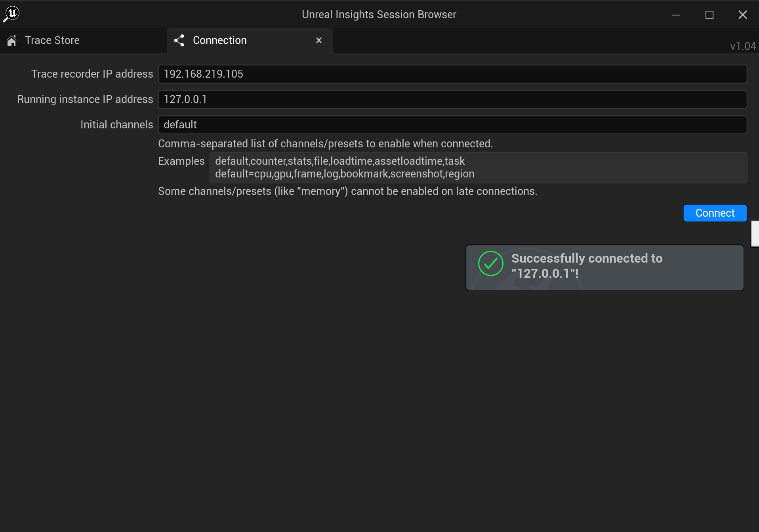Focus the Running instance IP address field
Image resolution: width=759 pixels, height=532 pixels.
coord(452,99)
